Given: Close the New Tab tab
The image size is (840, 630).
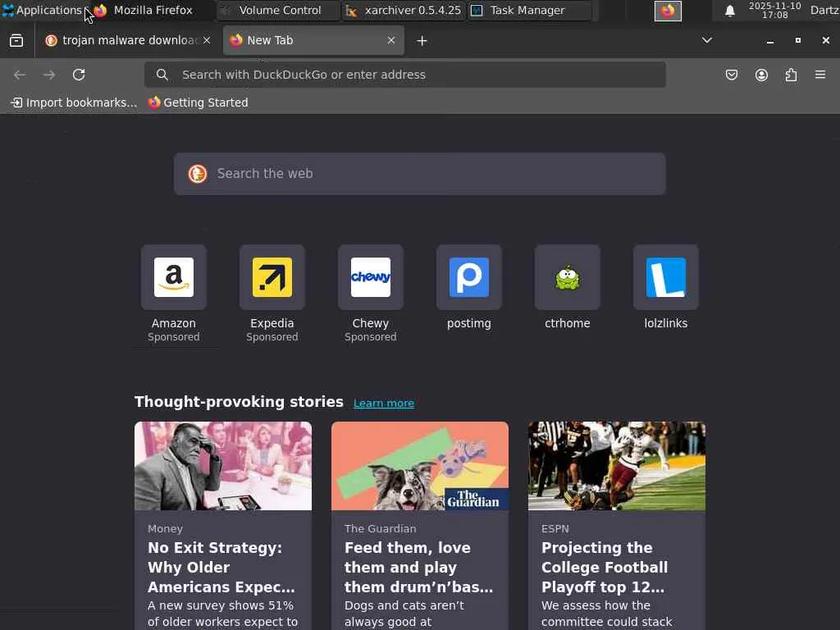Looking at the screenshot, I should click(x=391, y=40).
